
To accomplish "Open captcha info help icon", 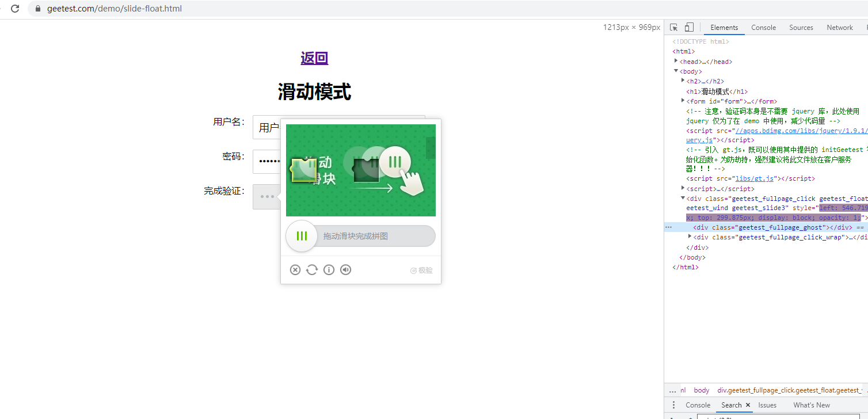I will click(329, 270).
